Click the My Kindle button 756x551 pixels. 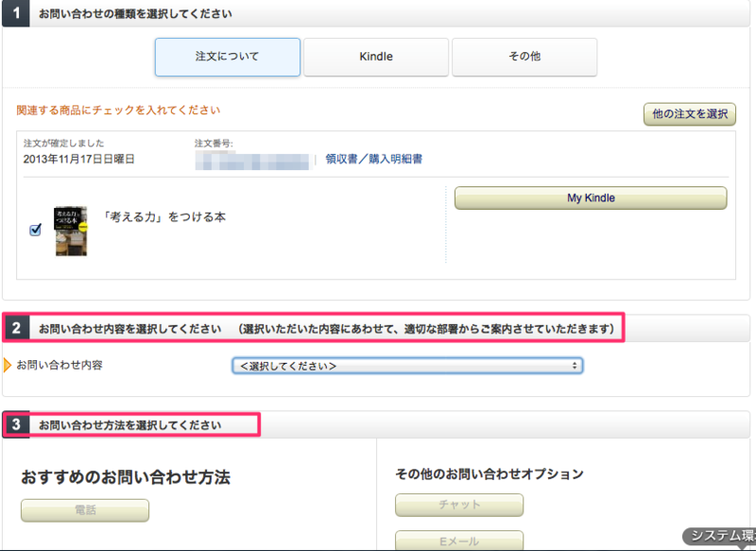pyautogui.click(x=591, y=198)
